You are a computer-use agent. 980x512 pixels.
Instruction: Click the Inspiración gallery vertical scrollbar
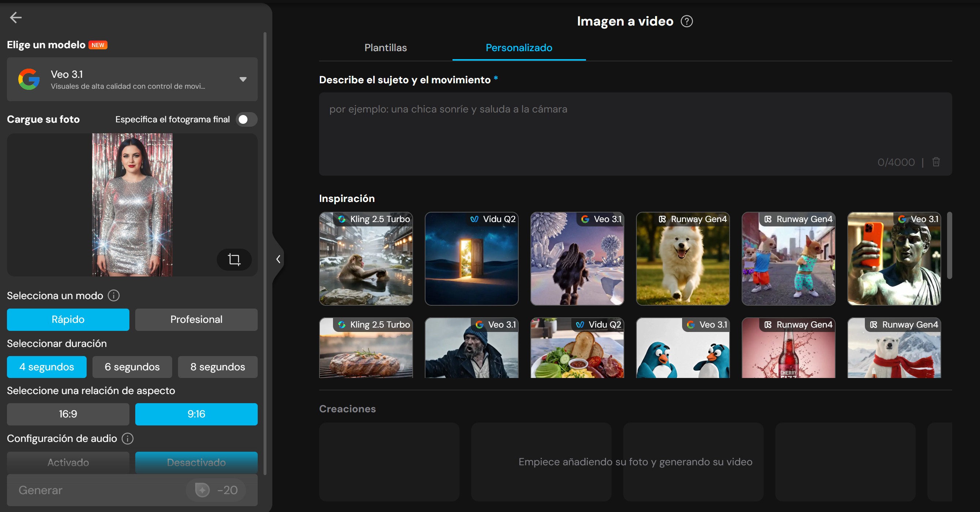(x=949, y=245)
